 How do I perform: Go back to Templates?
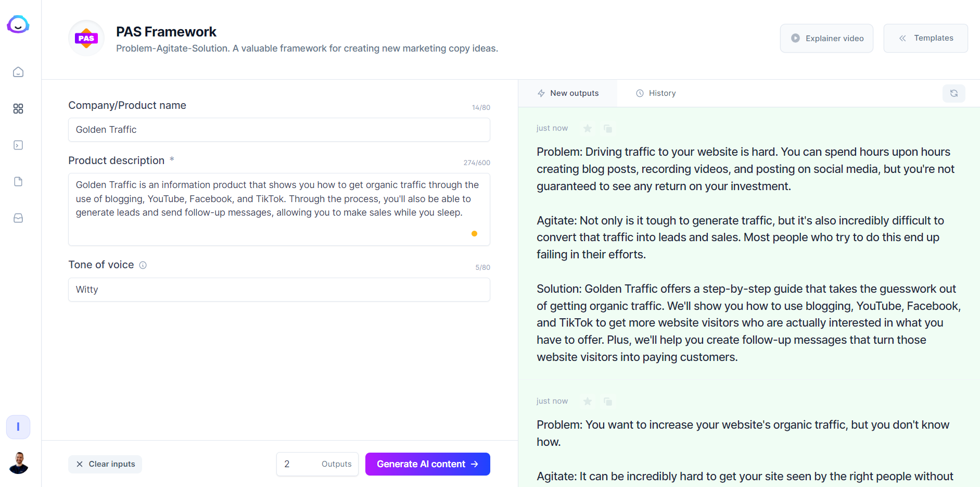pos(925,38)
